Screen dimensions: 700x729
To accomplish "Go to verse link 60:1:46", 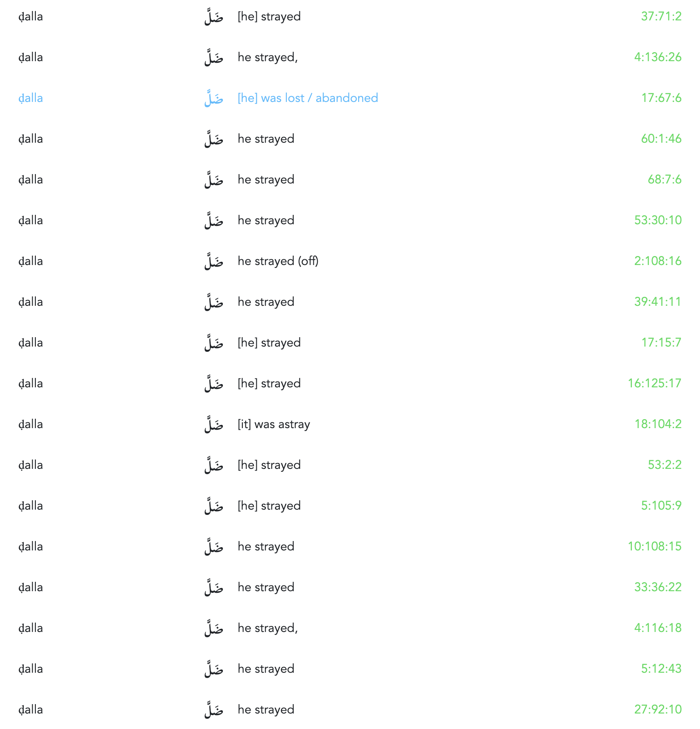I will [x=661, y=139].
